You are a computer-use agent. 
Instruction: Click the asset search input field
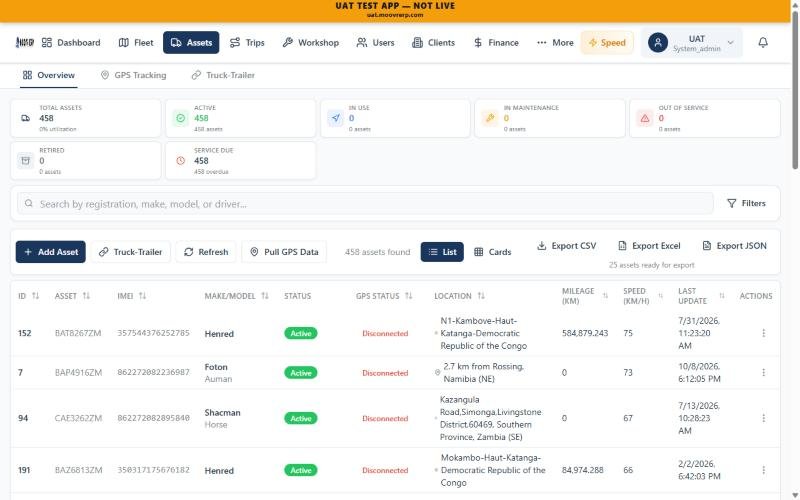click(365, 204)
